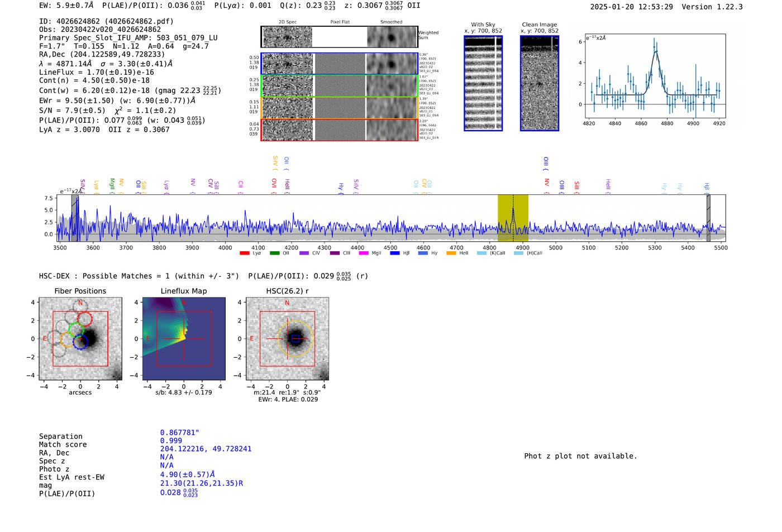Click the ID 4026624862 text line
782x532 pixels.
[x=106, y=21]
